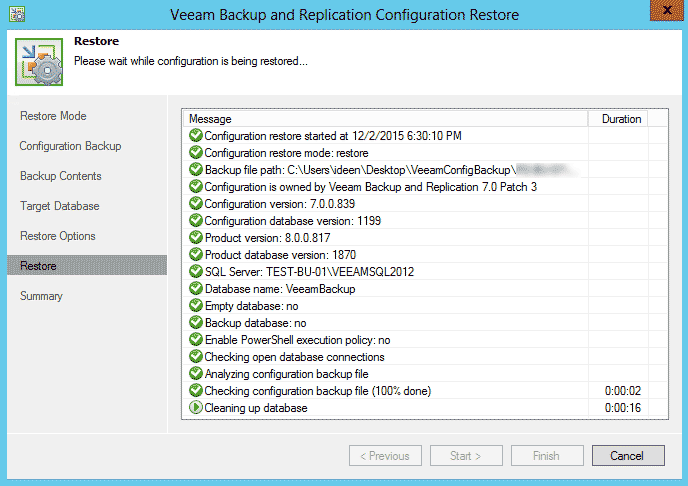This screenshot has height=486, width=688.
Task: Click green check icon beside 'Configuration version: 7.0.0.839'
Action: click(x=195, y=204)
